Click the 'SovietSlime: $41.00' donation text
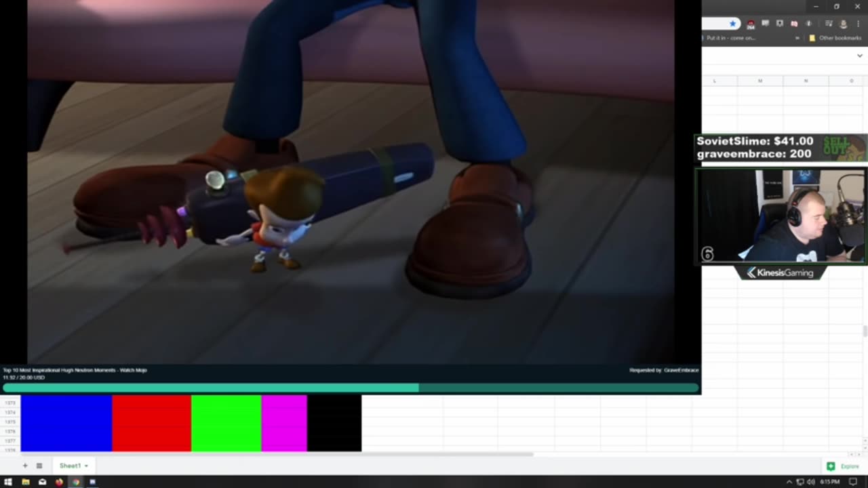Screen dimensions: 868x488 pyautogui.click(x=755, y=141)
